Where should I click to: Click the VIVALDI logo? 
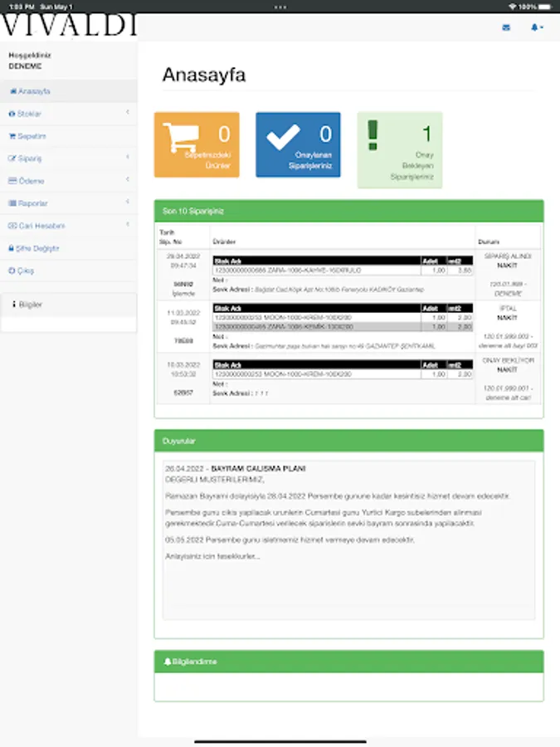[69, 26]
